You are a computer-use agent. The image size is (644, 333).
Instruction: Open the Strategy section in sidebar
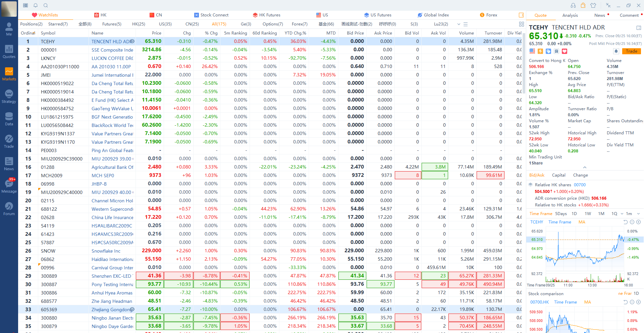point(9,96)
